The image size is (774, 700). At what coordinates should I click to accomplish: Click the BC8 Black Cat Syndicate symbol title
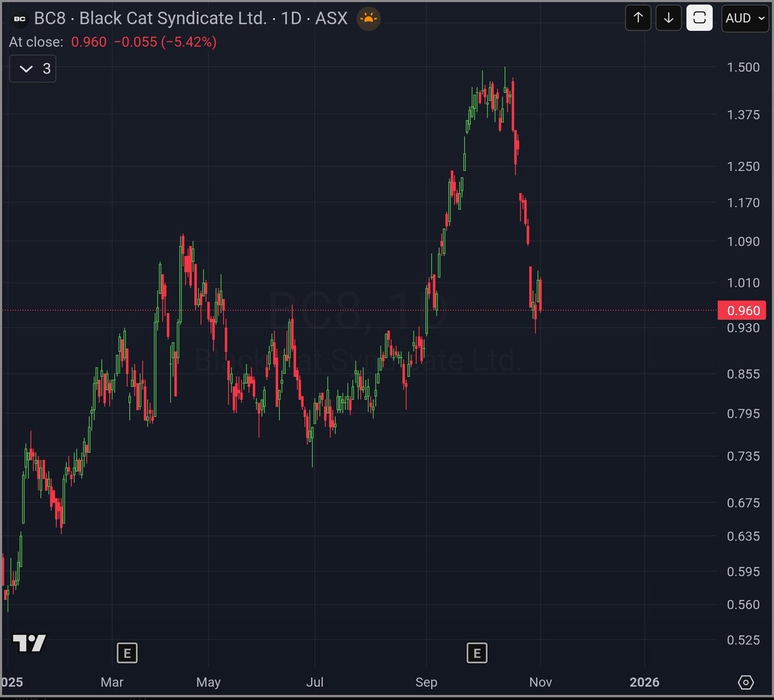click(191, 19)
